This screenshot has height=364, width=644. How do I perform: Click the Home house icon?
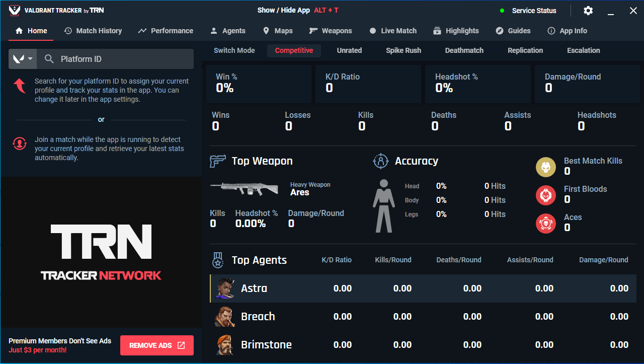tap(19, 31)
